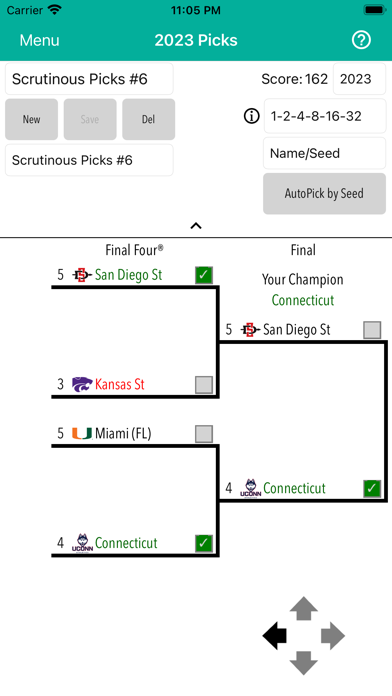
Task: Tap the Miami (FL) U logo
Action: click(x=82, y=433)
